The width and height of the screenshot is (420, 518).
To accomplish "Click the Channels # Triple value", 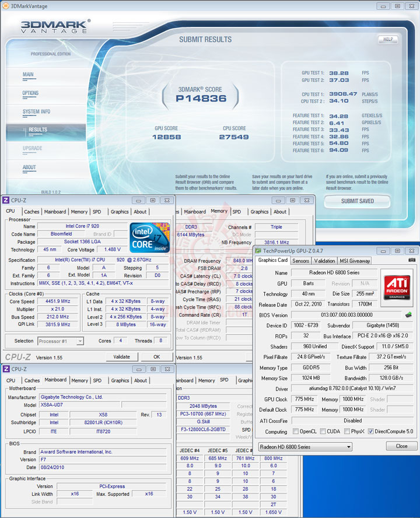I will coord(276,227).
